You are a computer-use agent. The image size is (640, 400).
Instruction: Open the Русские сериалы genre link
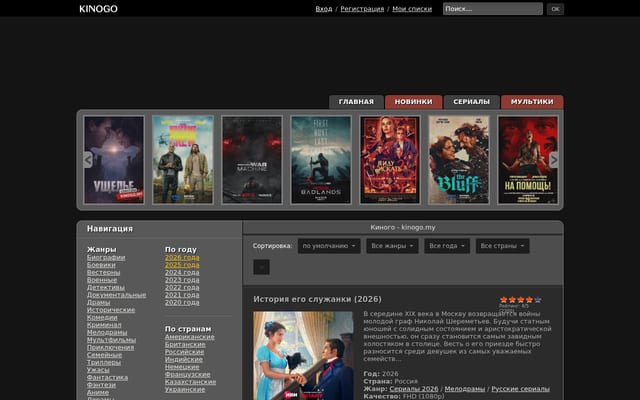pos(520,389)
